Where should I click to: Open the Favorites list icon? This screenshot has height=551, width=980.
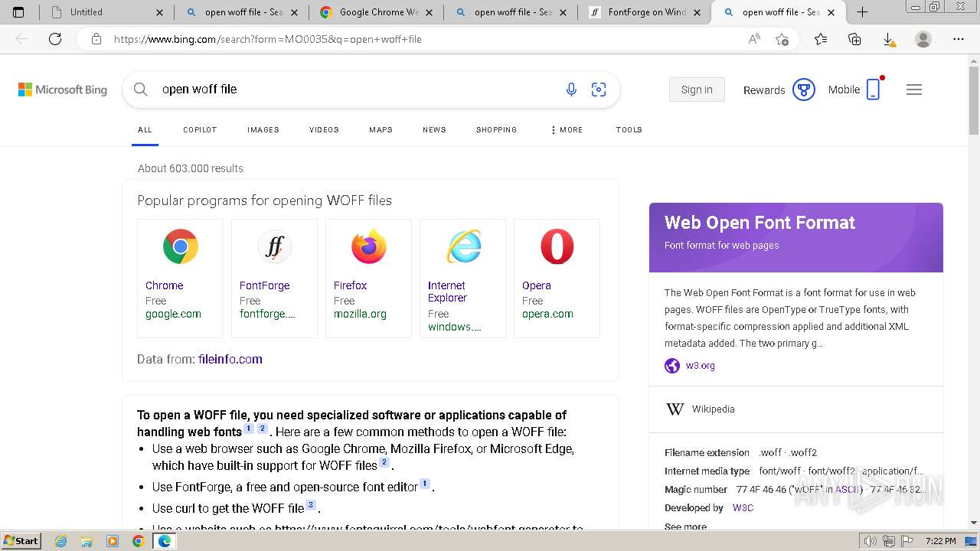(x=821, y=39)
